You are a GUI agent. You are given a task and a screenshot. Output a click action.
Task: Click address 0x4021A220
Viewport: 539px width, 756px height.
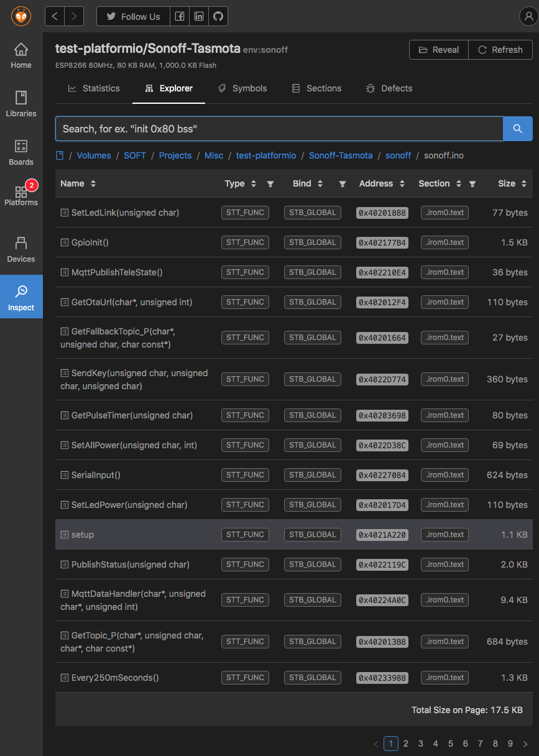click(382, 535)
